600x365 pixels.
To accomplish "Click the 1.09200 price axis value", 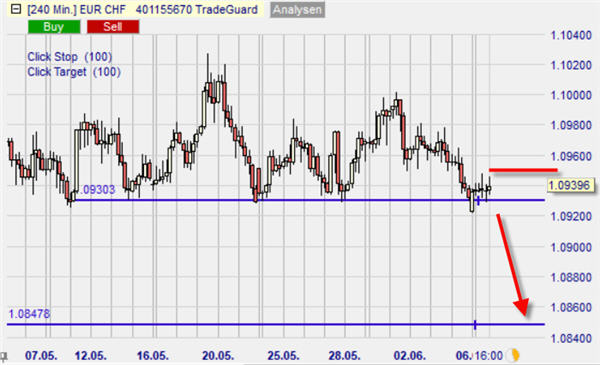I will (571, 217).
